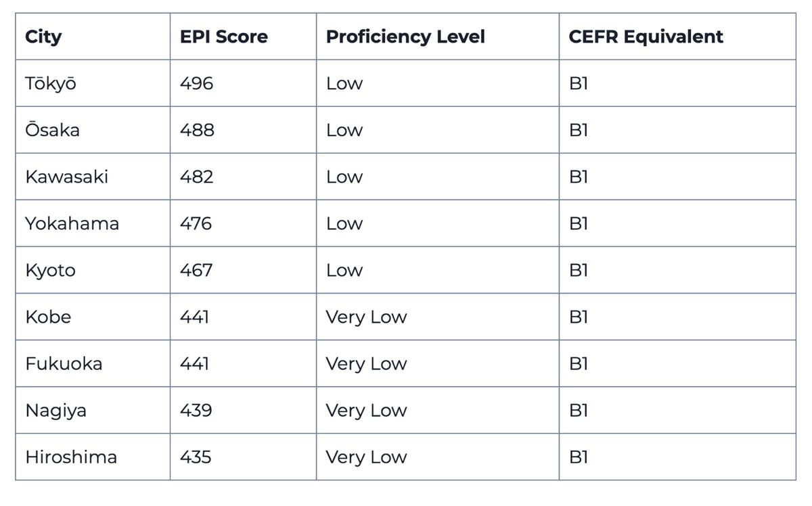Select the EPI score 488 cell

pos(197,130)
